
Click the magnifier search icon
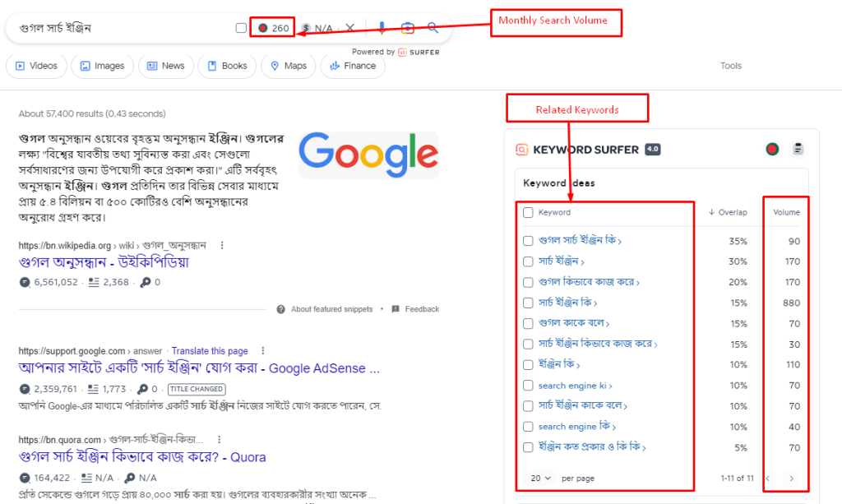(433, 28)
